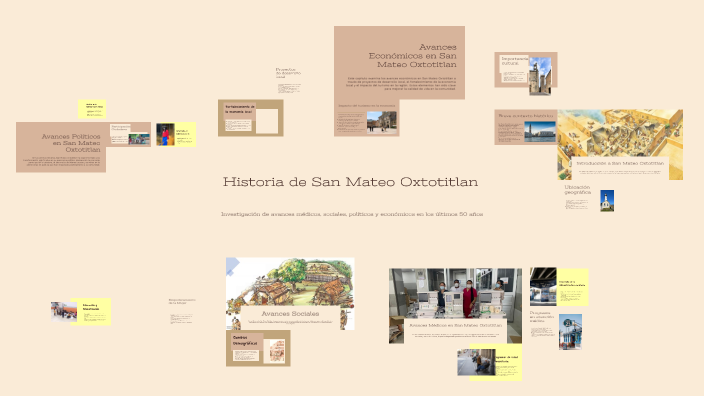The height and width of the screenshot is (396, 704).
Task: Click the main title 'Historia de San Mateo Oxtotitlan'
Action: 350,182
